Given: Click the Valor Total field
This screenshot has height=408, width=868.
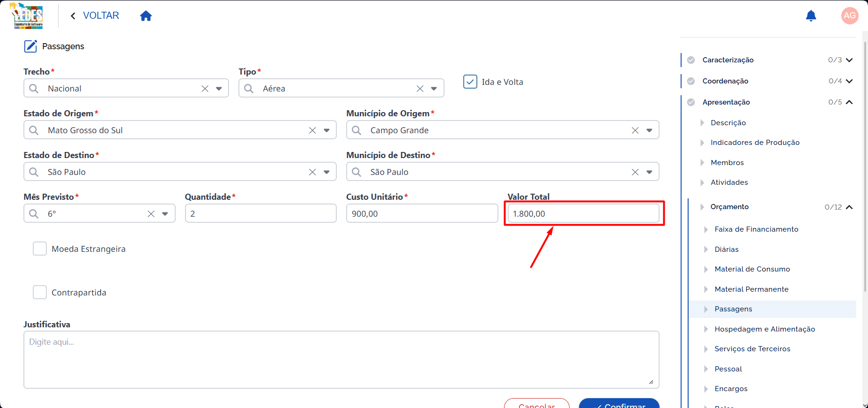Looking at the screenshot, I should tap(583, 213).
